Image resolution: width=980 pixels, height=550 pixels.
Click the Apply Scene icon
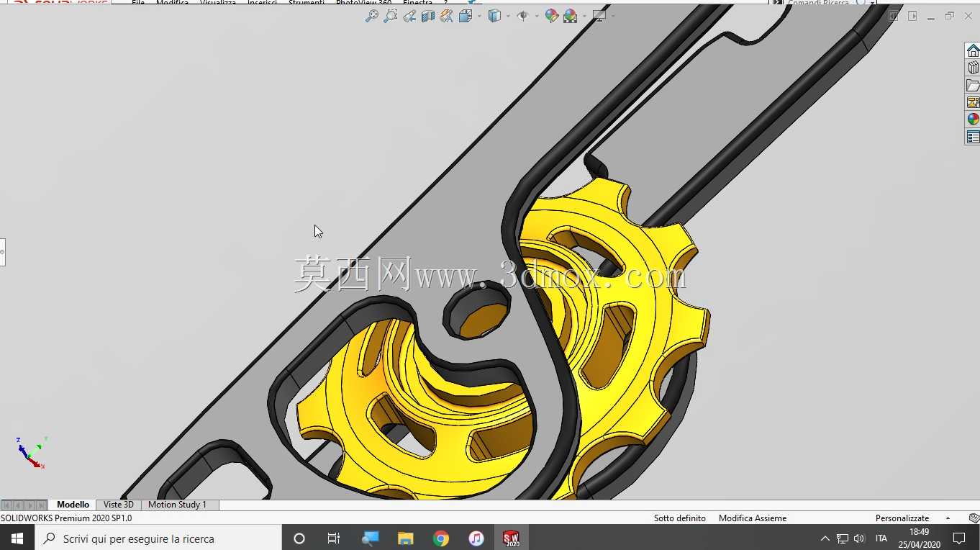click(571, 16)
